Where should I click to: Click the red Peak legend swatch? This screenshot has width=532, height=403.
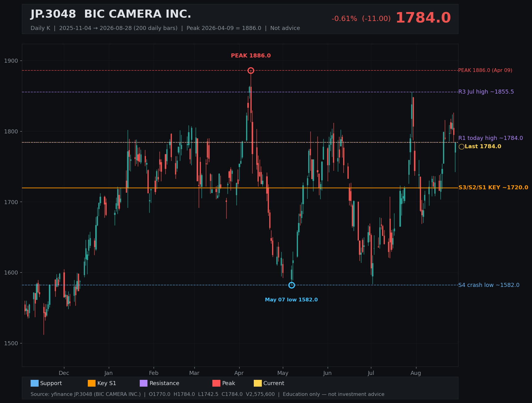point(216,383)
